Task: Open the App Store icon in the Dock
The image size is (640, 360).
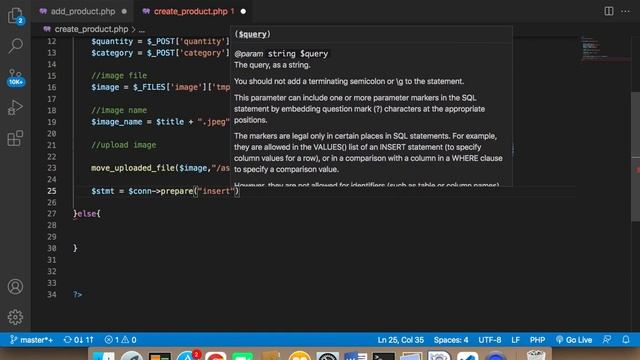Action: coord(188,356)
